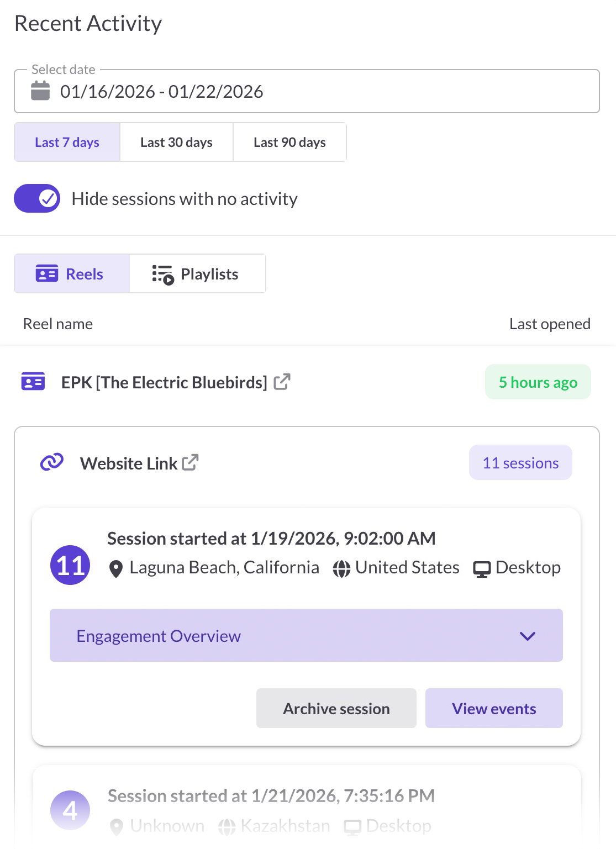
Task: Expand the Engagement Overview panel
Action: point(306,635)
